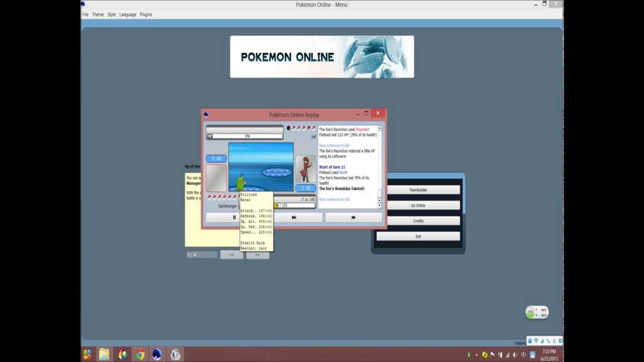Screen dimensions: 644x362
Task: Open the Plugins menu
Action: click(x=146, y=15)
